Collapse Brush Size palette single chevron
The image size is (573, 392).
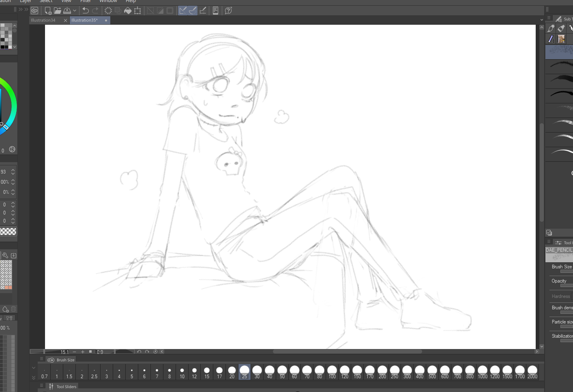34,368
